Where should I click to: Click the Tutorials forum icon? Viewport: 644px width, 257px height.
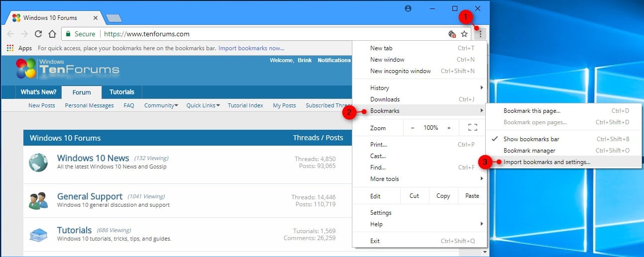38,234
